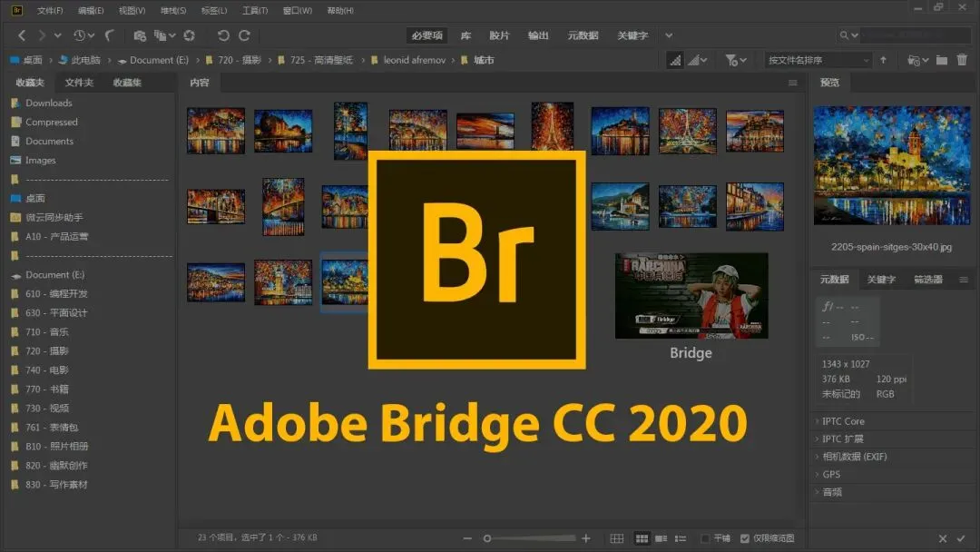Increase thumbnail size with plus

click(x=585, y=538)
